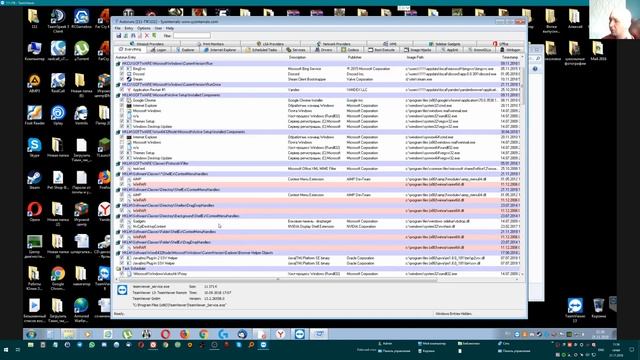
Task: Open the uTorrent desktop shortcut
Action: point(82,50)
